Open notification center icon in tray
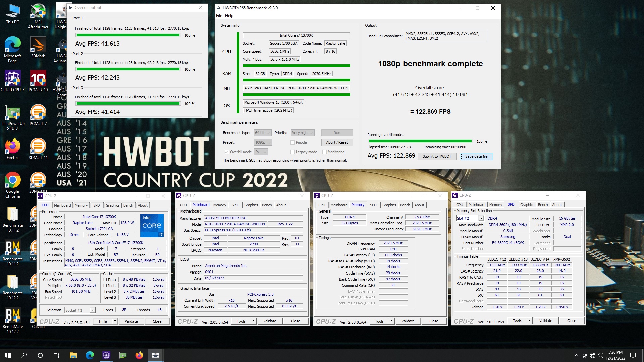 pos(633,355)
